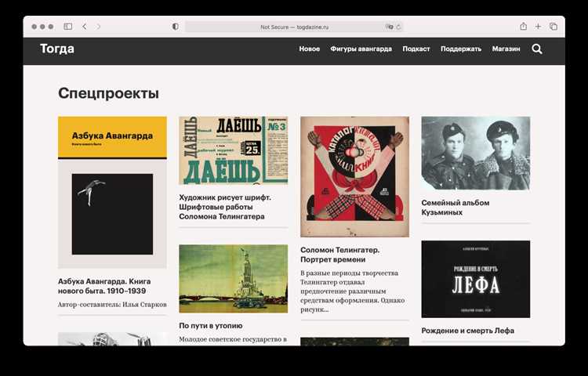Open the Подкаст menu item
This screenshot has width=588, height=376.
[x=416, y=49]
